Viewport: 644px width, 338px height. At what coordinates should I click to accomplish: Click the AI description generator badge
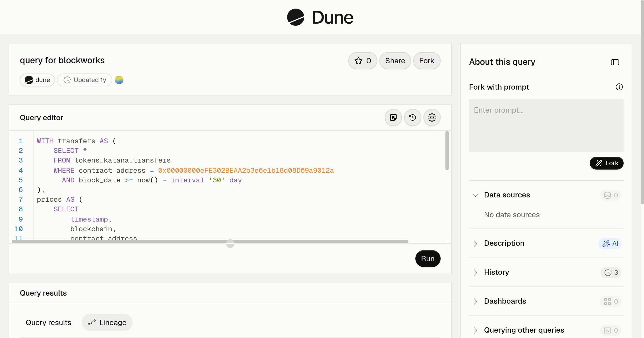pos(610,244)
